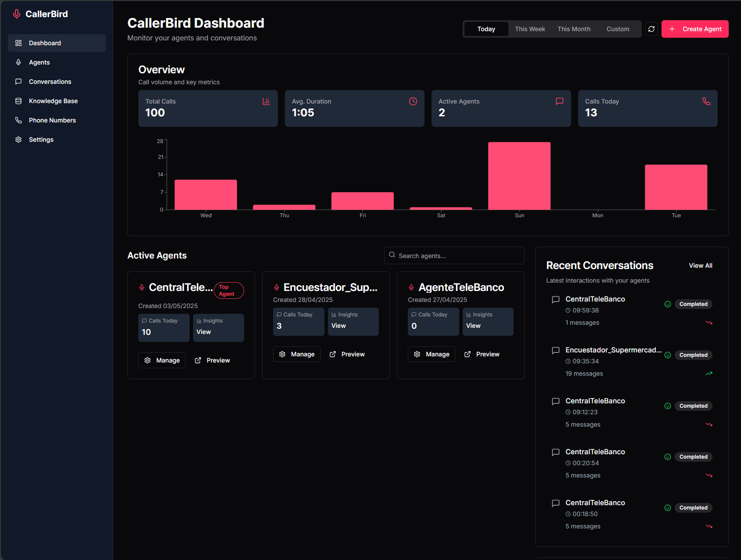
Task: Click the clock icon on Avg. Duration card
Action: pyautogui.click(x=413, y=101)
